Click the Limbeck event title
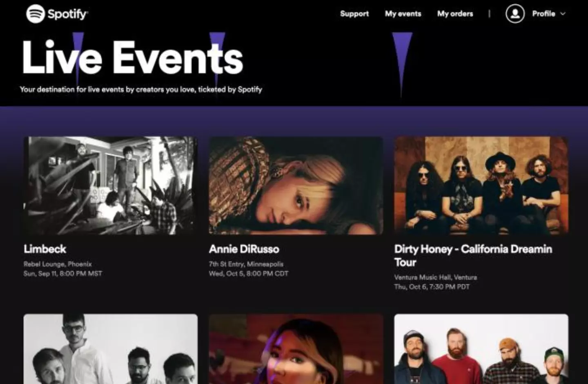Screen dimensions: 588x384 tap(45, 249)
